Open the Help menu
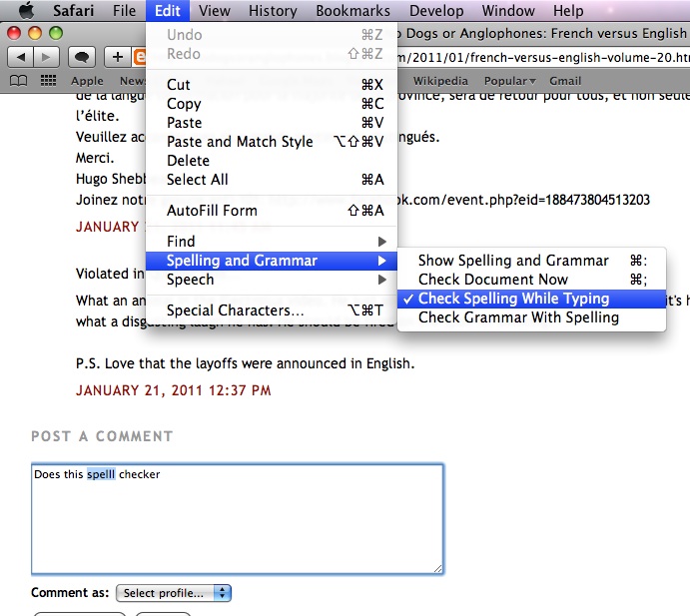Image resolution: width=690 pixels, height=616 pixels. (x=568, y=10)
